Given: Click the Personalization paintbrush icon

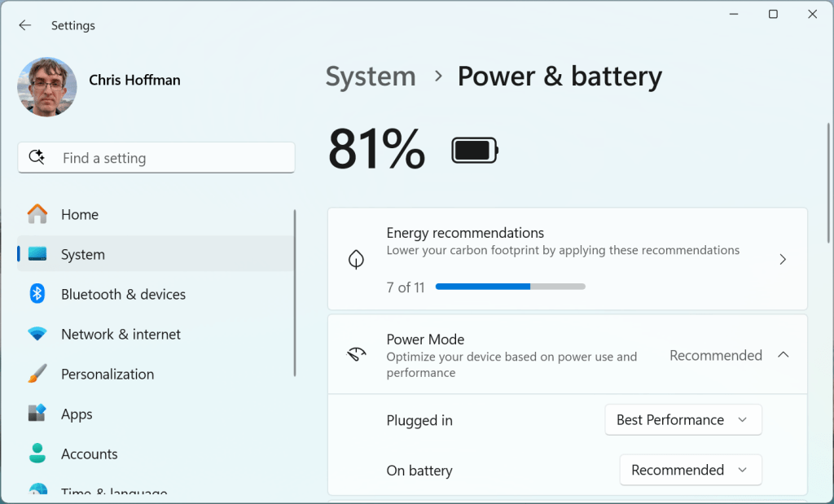Looking at the screenshot, I should (37, 374).
